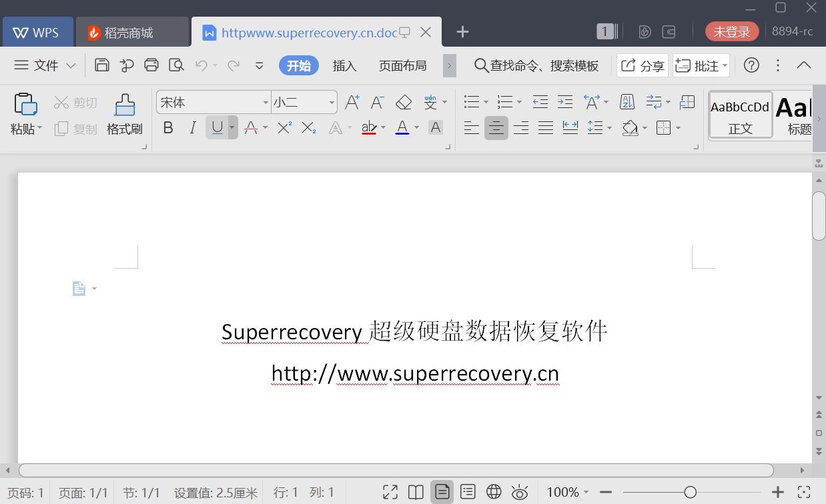Screen dimensions: 826x504
Task: Select the Format Painter (格式刷) tool
Action: [125, 114]
